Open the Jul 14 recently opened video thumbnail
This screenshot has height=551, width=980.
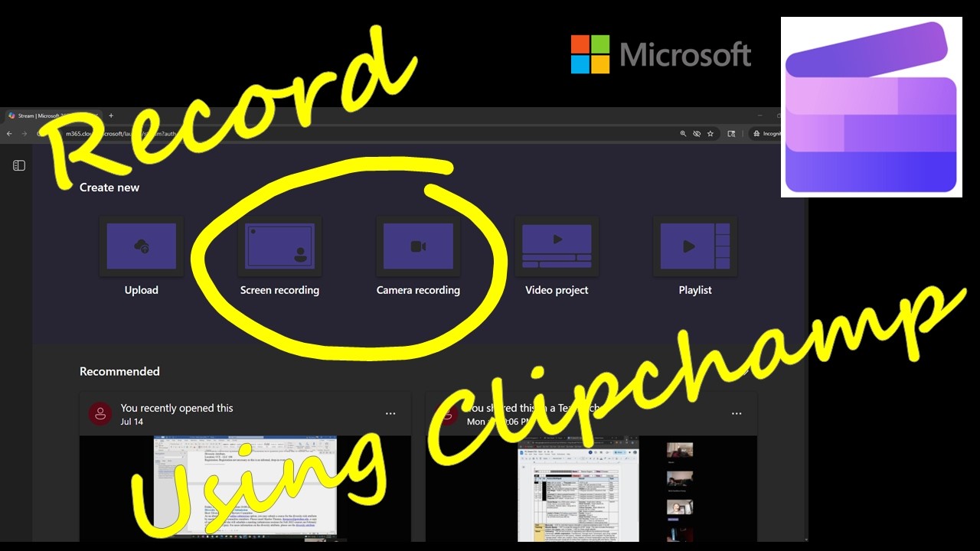pos(245,488)
